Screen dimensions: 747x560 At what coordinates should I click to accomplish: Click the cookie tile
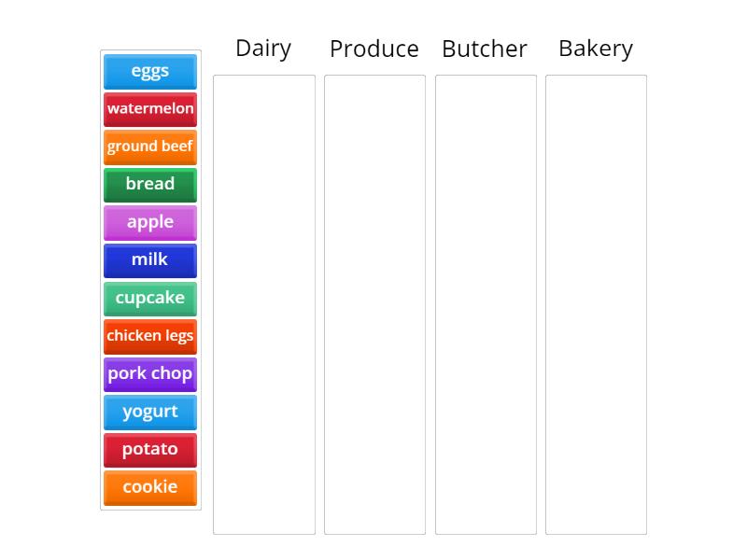click(149, 486)
